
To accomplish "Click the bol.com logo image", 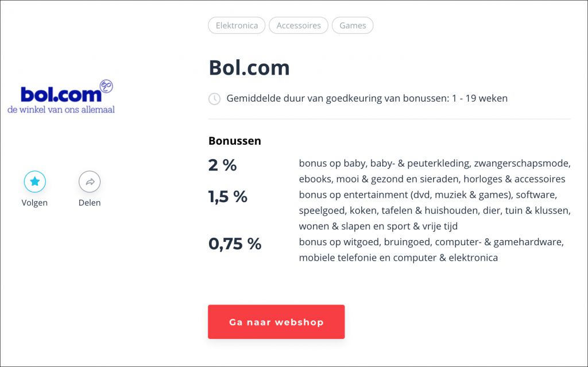I will coord(61,97).
